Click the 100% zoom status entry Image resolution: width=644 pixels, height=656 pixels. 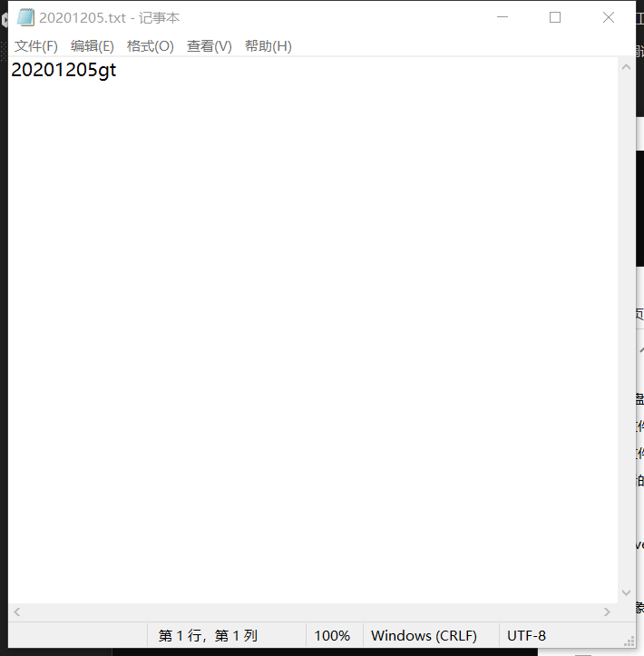(332, 635)
